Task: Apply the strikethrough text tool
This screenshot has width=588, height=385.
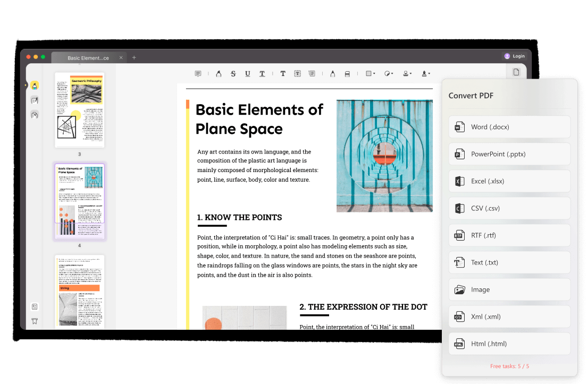Action: tap(233, 74)
